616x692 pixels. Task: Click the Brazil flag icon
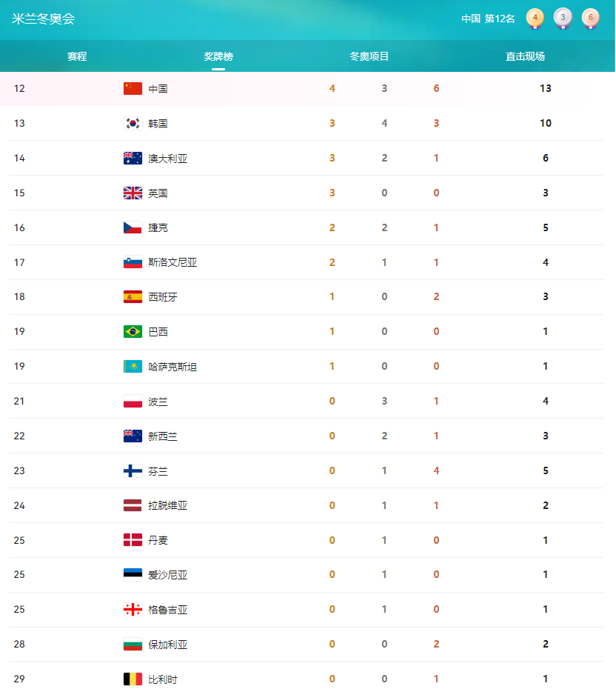pyautogui.click(x=133, y=332)
